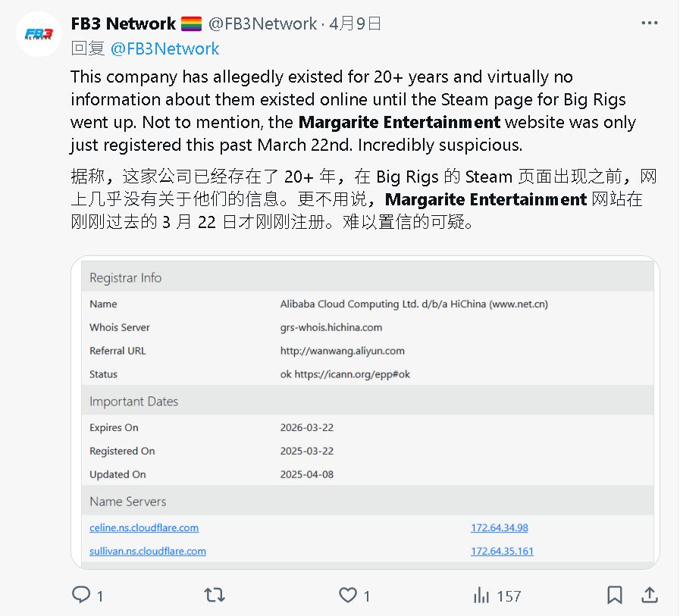Screen dimensions: 680x616
Task: View post analytics bar chart icon
Action: 481,596
